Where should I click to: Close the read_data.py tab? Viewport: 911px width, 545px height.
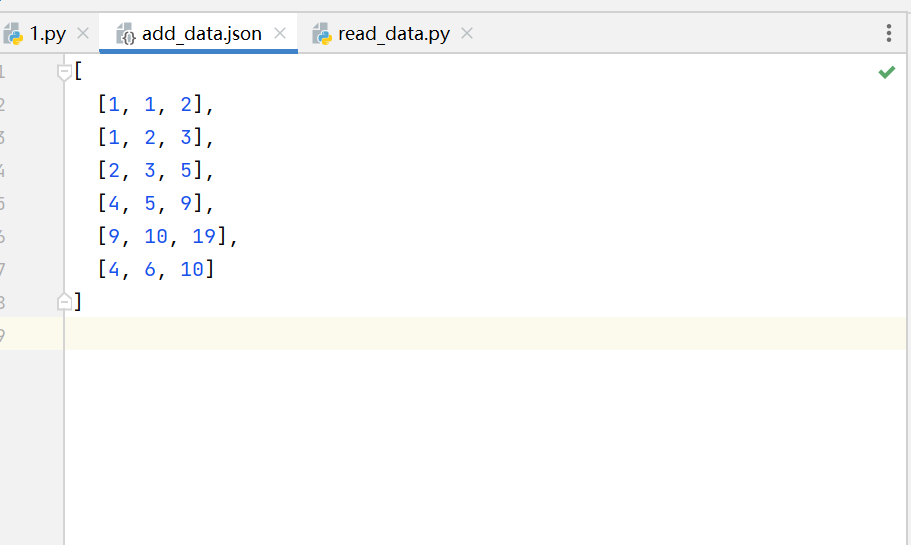point(467,34)
